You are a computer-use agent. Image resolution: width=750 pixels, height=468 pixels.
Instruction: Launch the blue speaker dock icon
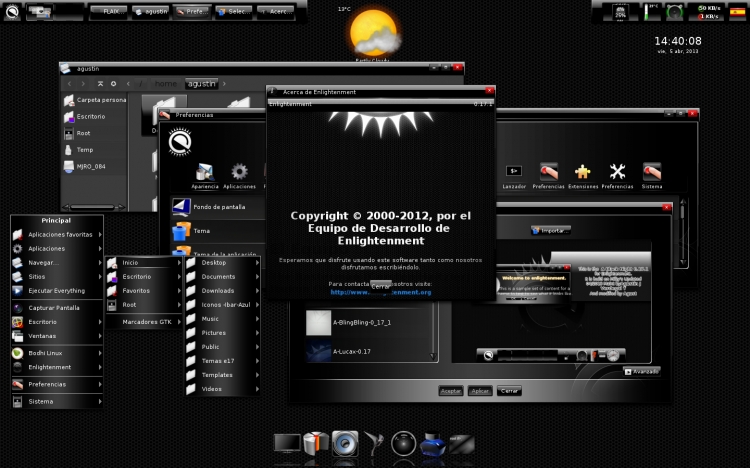tap(345, 444)
